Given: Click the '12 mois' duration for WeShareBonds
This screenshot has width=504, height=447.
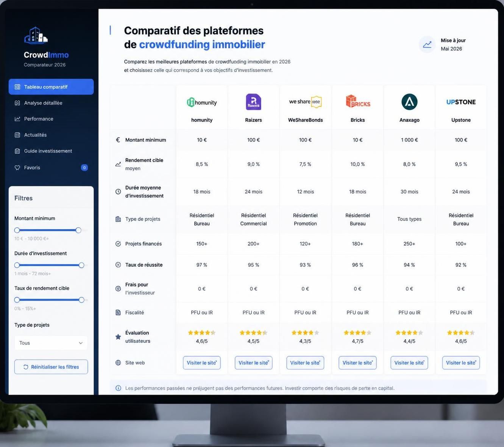Looking at the screenshot, I should (x=305, y=192).
